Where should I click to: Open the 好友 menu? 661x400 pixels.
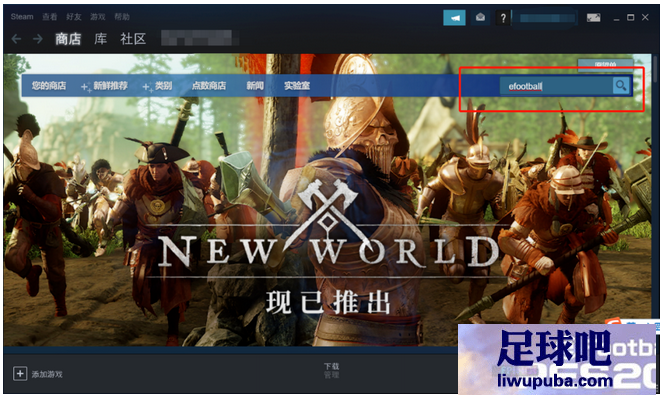tap(73, 17)
